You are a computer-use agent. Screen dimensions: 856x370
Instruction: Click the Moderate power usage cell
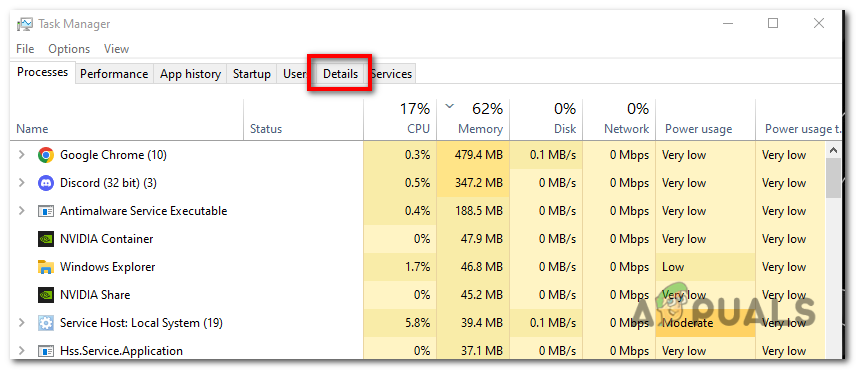[x=705, y=323]
